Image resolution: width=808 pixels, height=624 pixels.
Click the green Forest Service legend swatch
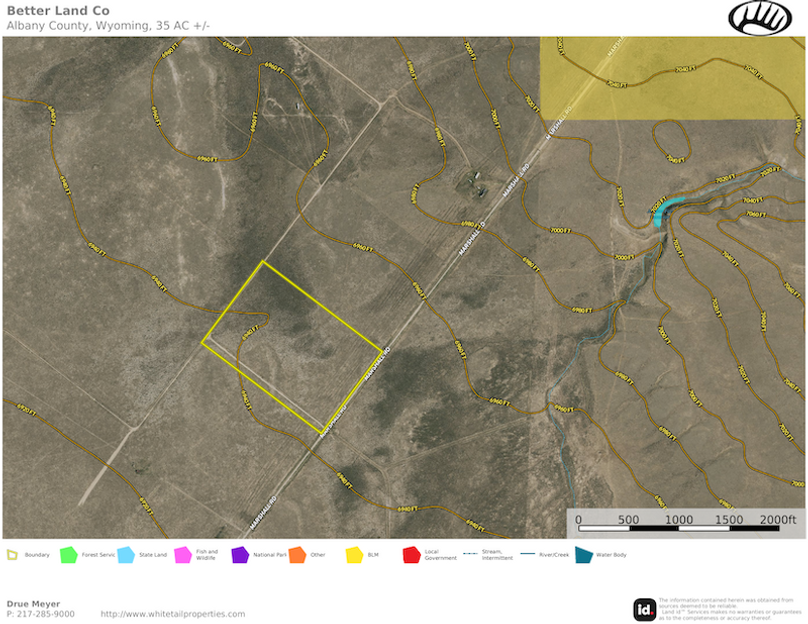coord(68,555)
